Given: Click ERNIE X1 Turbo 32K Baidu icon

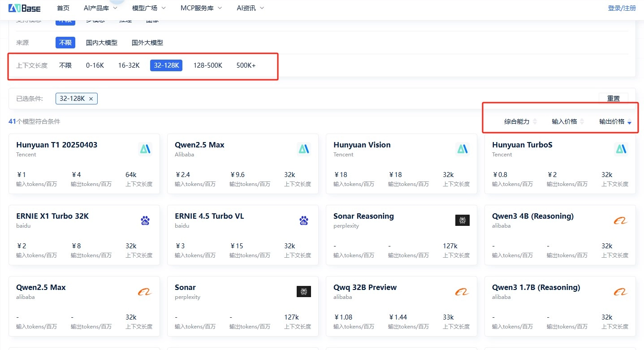Looking at the screenshot, I should click(145, 220).
